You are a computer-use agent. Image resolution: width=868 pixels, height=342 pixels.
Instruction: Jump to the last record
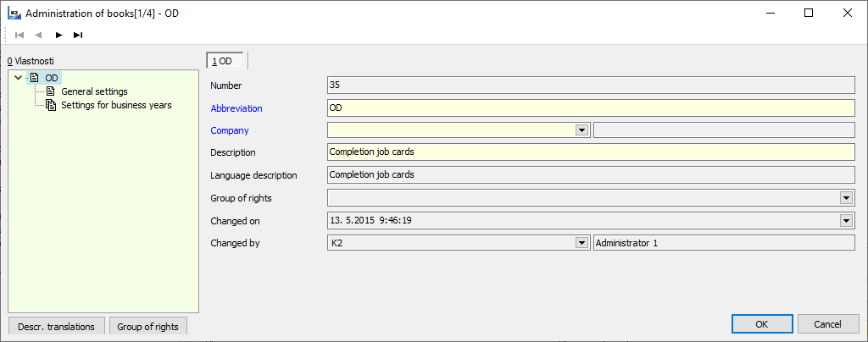tap(78, 35)
